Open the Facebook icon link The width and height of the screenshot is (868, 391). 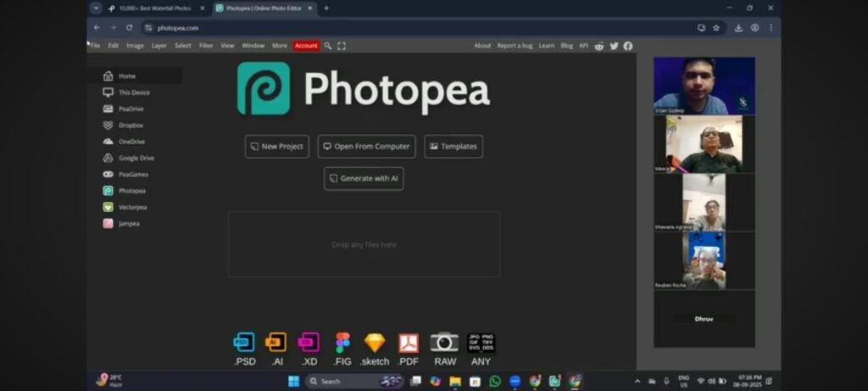627,46
